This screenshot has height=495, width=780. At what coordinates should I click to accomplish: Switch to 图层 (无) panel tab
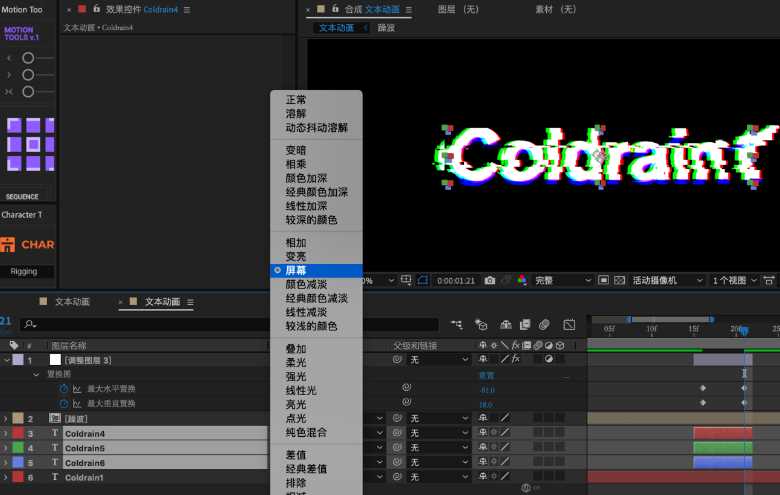458,9
